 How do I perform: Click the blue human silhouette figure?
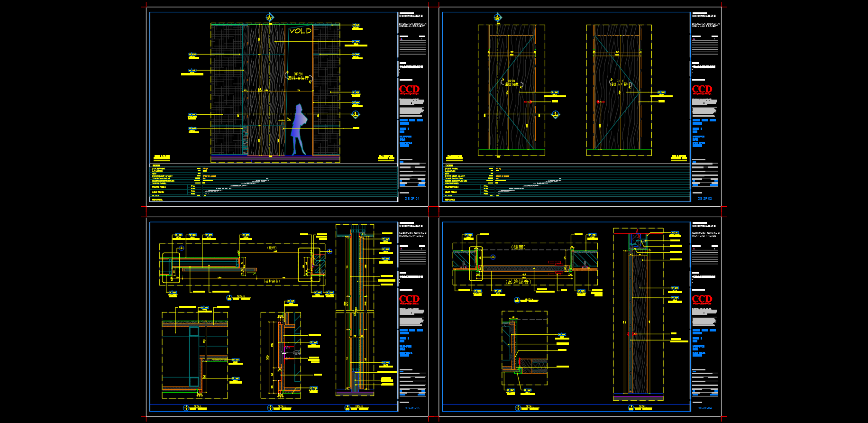(x=298, y=129)
